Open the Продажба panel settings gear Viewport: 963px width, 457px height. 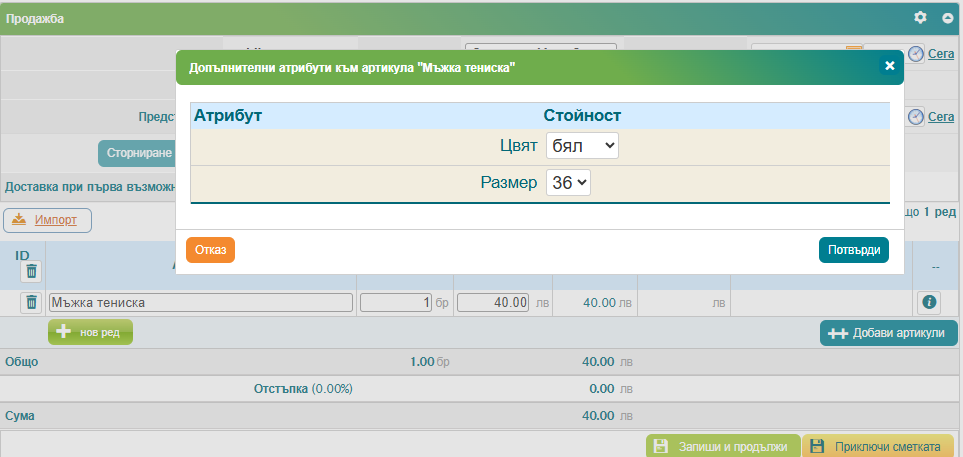[920, 18]
